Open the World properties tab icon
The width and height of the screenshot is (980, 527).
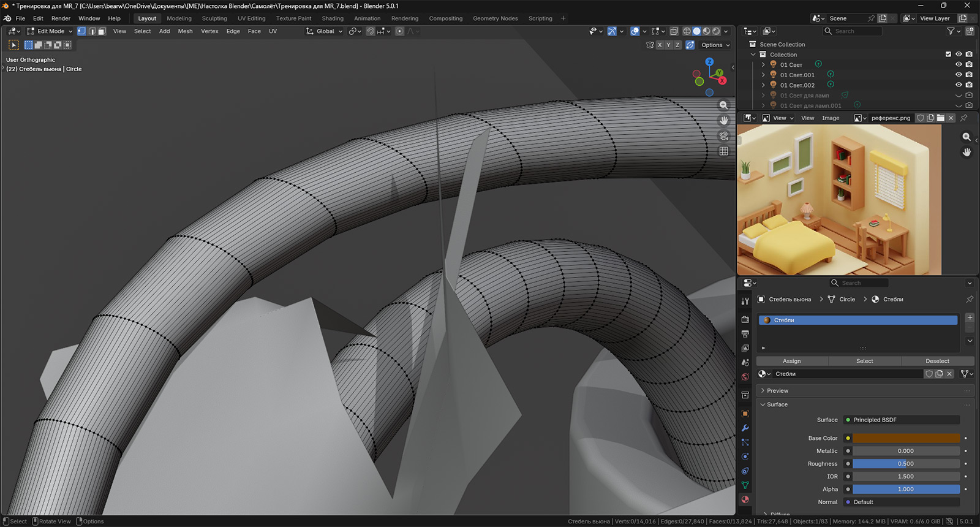[x=745, y=377]
